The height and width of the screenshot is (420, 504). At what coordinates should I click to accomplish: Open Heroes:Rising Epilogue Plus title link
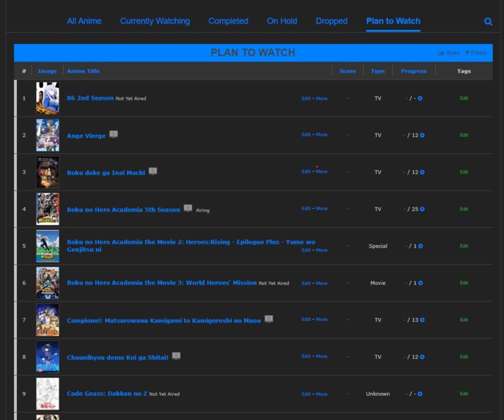[x=191, y=246]
